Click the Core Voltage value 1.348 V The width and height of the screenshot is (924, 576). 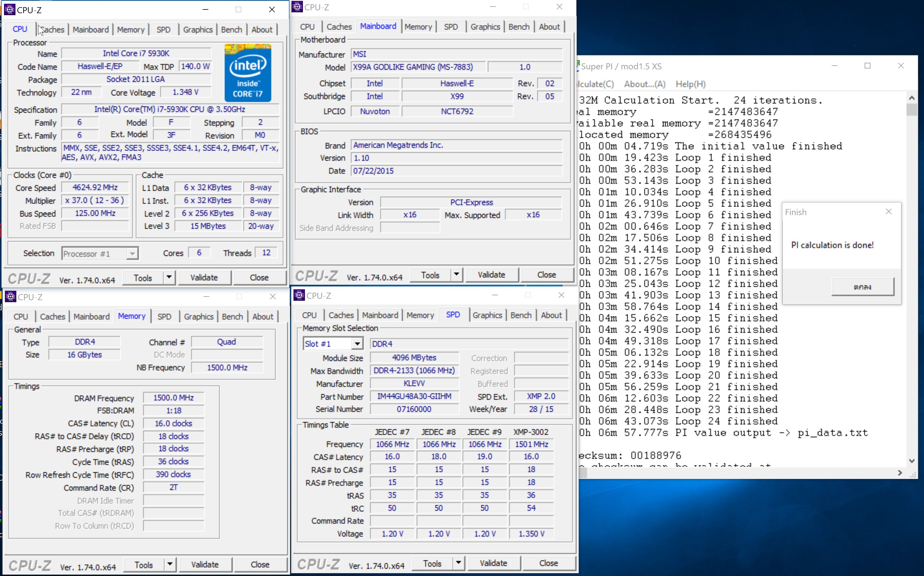click(185, 92)
